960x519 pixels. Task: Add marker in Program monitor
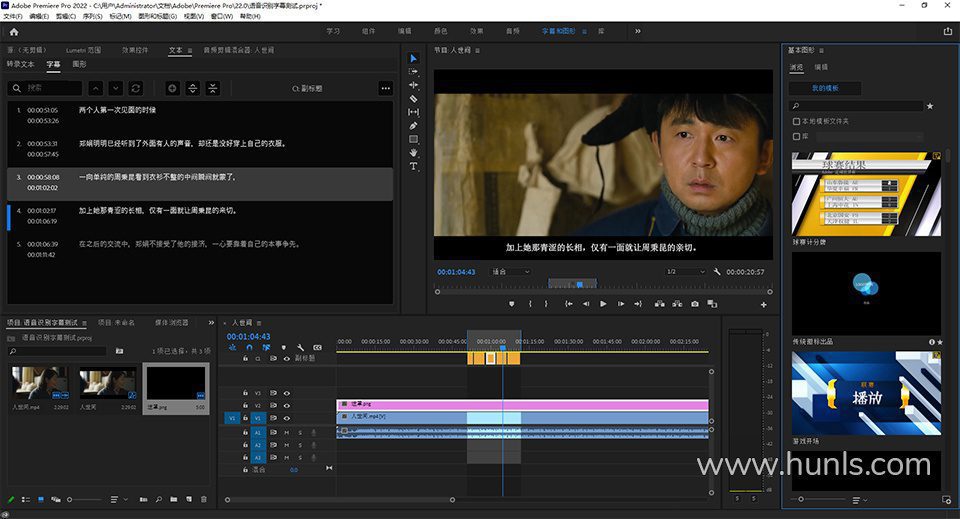512,304
